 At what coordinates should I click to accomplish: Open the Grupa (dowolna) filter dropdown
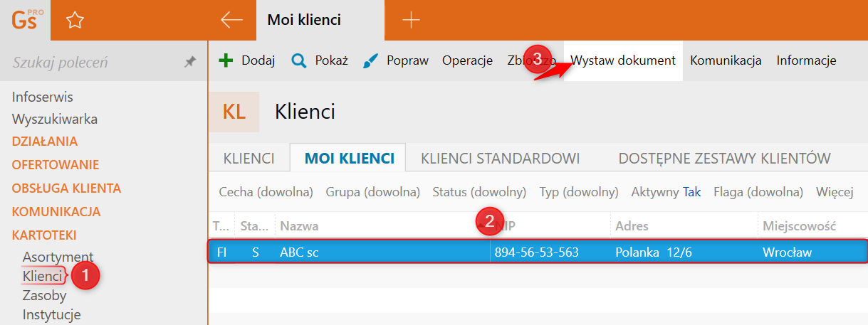[x=373, y=192]
